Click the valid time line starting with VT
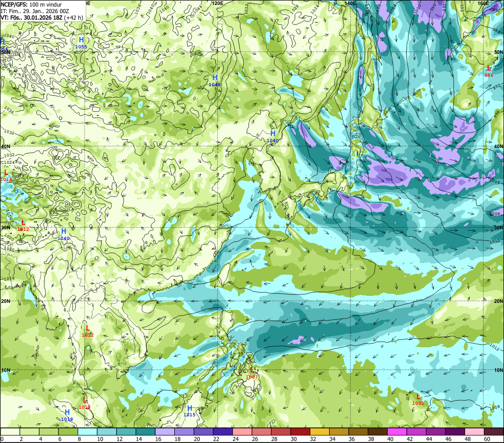504x443 pixels. click(42, 18)
